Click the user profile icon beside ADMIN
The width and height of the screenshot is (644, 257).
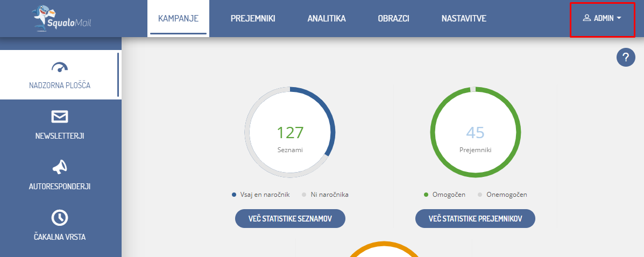(587, 18)
